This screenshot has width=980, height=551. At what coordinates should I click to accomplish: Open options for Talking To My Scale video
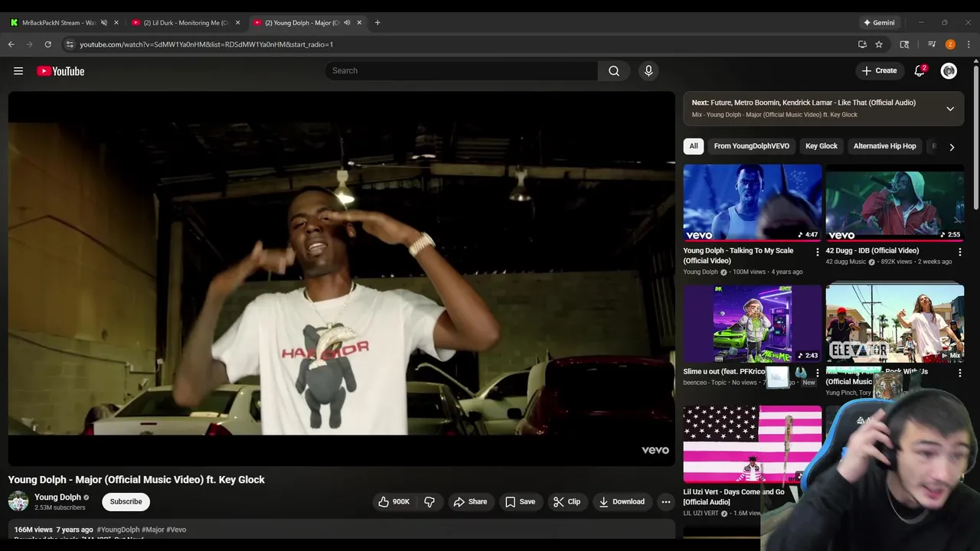[x=817, y=252]
